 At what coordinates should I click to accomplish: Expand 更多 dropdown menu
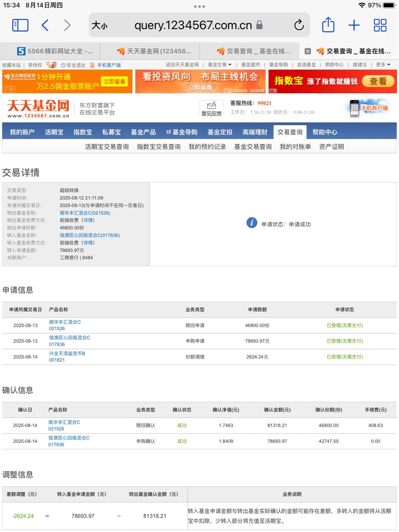383,65
